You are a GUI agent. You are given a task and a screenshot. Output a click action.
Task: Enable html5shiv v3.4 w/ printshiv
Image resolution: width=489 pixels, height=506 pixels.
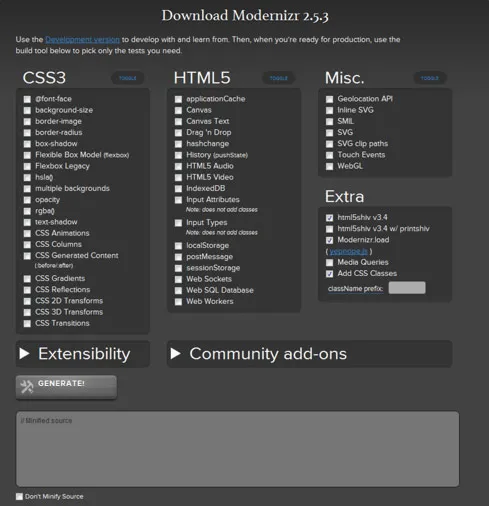click(x=329, y=229)
